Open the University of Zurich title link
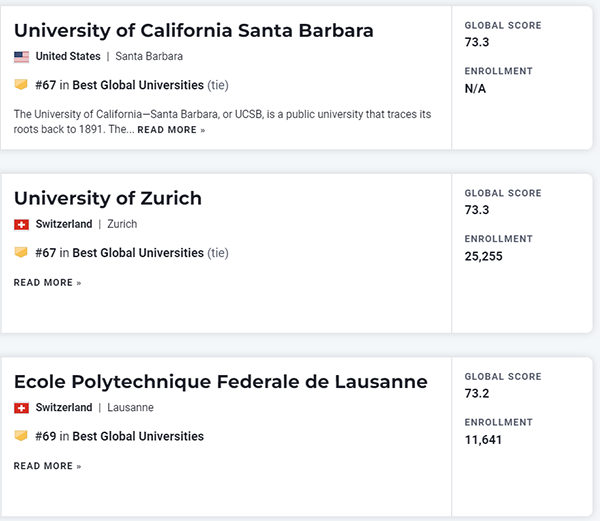The image size is (600, 521). [x=108, y=198]
